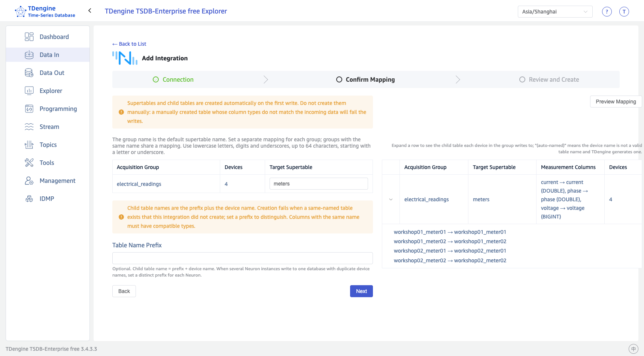Image resolution: width=644 pixels, height=356 pixels.
Task: Click the Neuron integration logo
Action: 125,58
